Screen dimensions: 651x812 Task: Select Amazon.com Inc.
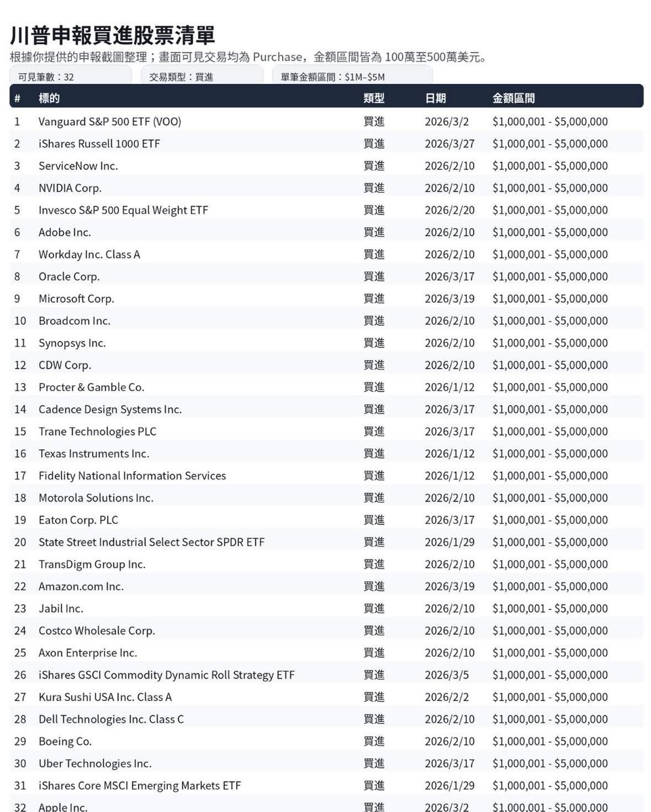[81, 586]
